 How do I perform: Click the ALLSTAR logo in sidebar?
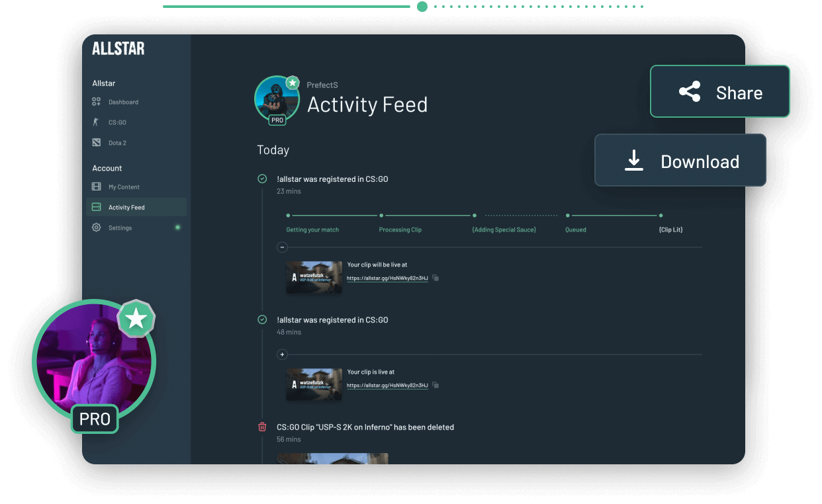[118, 48]
